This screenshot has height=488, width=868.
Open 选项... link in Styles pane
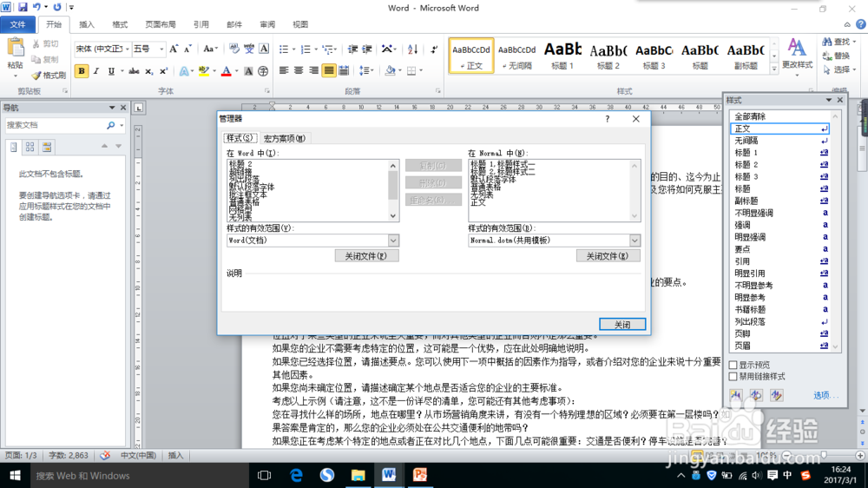pyautogui.click(x=825, y=395)
